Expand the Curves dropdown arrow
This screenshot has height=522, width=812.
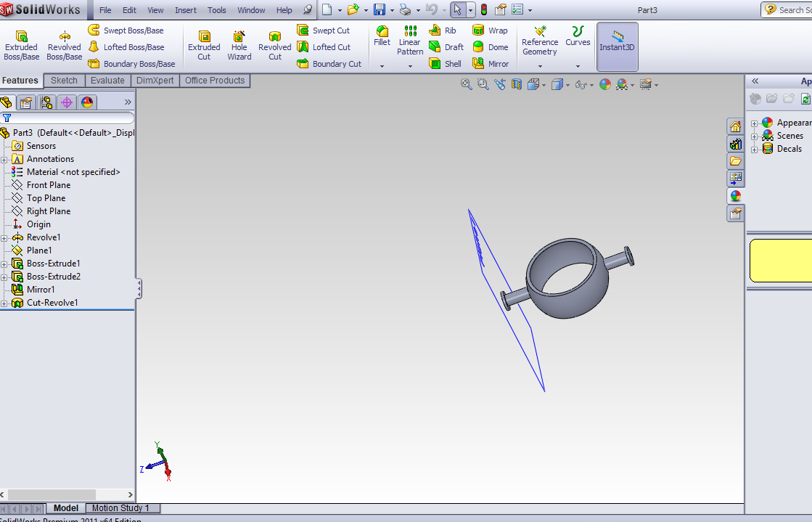click(x=578, y=66)
